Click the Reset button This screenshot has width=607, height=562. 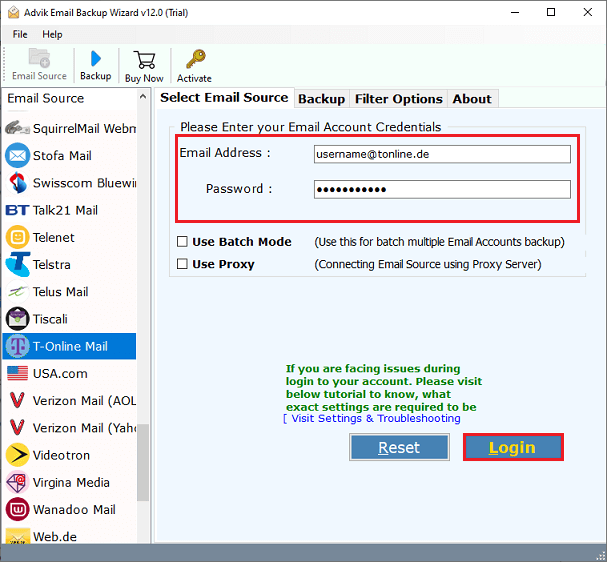click(x=399, y=447)
